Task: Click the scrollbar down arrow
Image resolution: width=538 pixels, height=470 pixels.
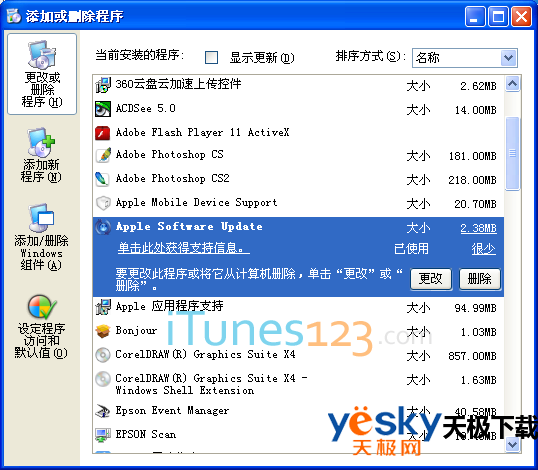Action: click(512, 445)
